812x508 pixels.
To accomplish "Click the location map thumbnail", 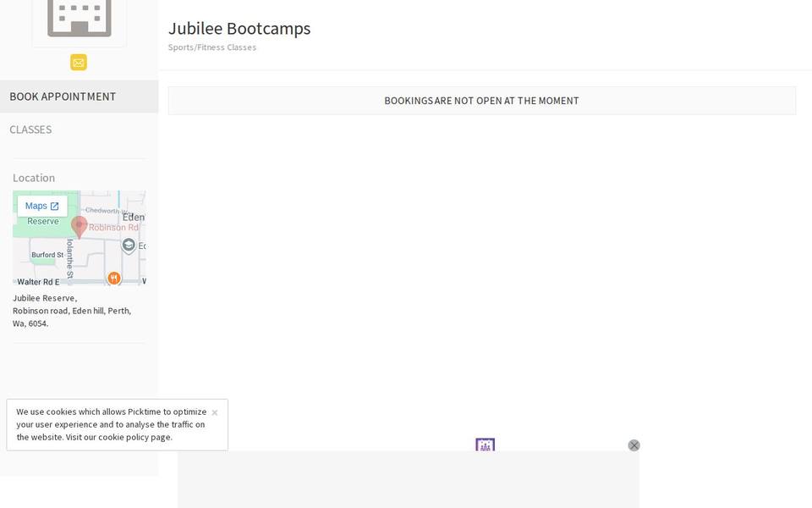I will pyautogui.click(x=80, y=238).
